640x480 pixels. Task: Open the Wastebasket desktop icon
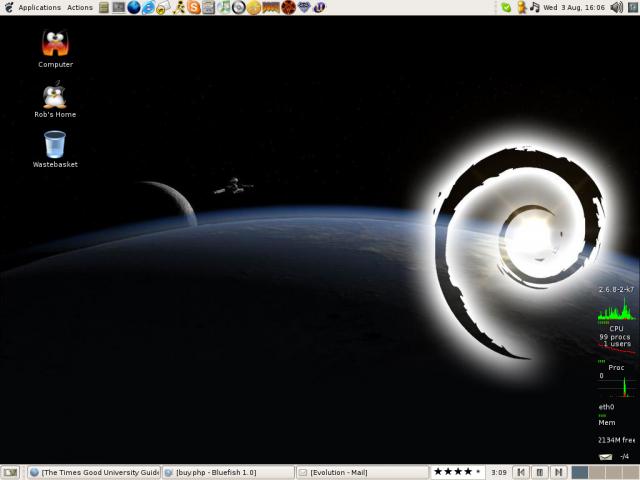pyautogui.click(x=55, y=149)
